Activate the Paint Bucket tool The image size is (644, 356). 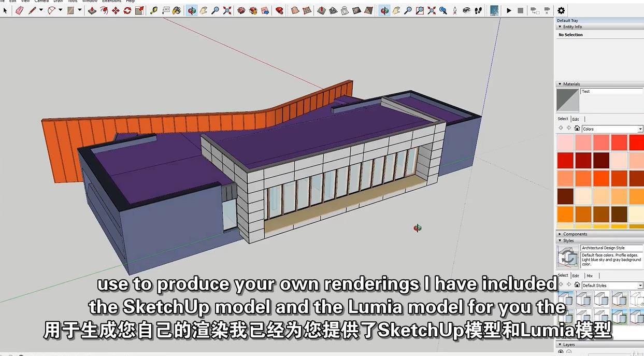coord(177,10)
